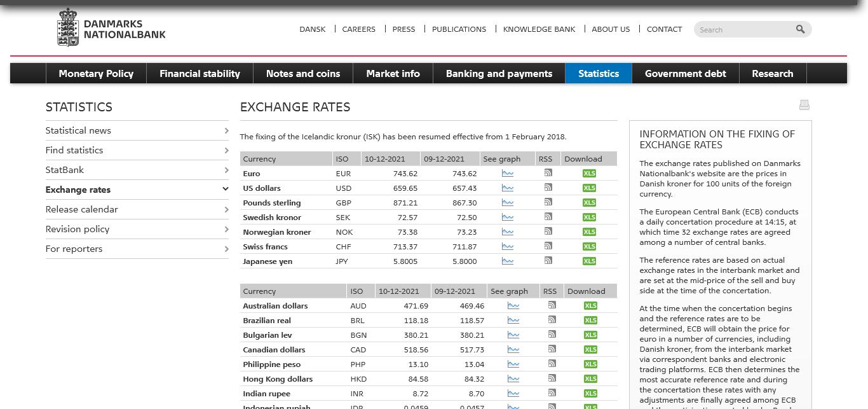Viewport: 868px width, 409px height.
Task: Show graph for Canadian dollars
Action: tap(513, 350)
